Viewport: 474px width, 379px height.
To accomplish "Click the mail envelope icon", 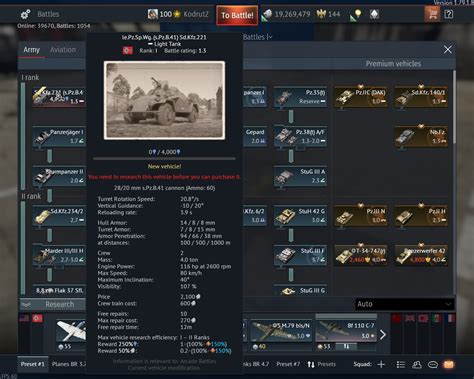I will pos(449,364).
